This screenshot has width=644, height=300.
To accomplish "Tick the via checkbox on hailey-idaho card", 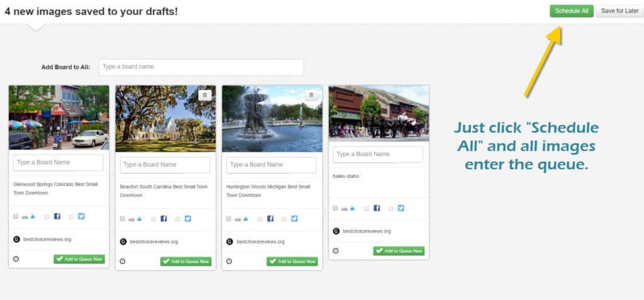I will [335, 208].
